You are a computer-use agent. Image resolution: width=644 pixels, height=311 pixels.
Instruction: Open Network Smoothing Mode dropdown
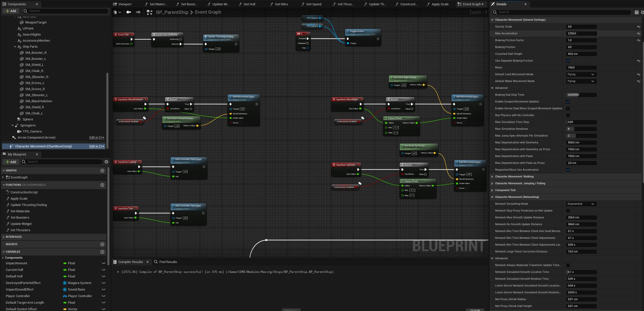point(581,204)
